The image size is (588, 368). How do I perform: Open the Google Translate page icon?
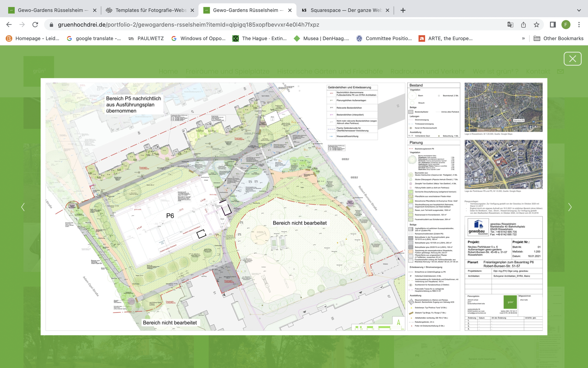click(x=510, y=24)
